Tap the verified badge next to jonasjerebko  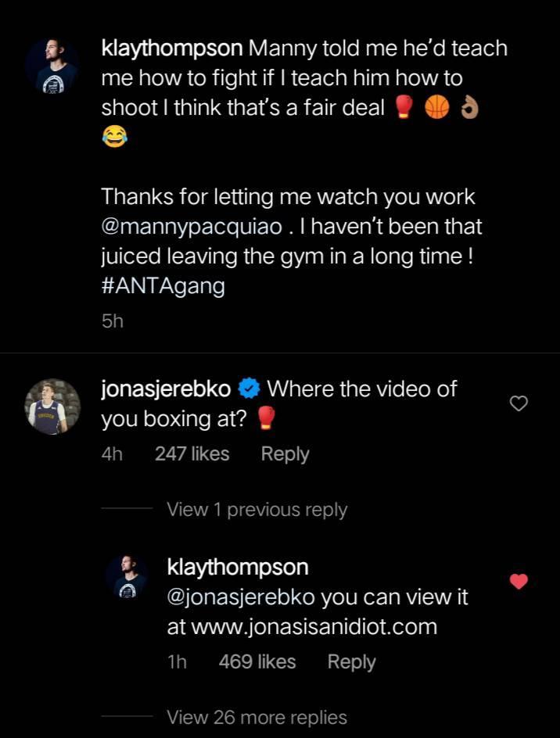click(249, 389)
